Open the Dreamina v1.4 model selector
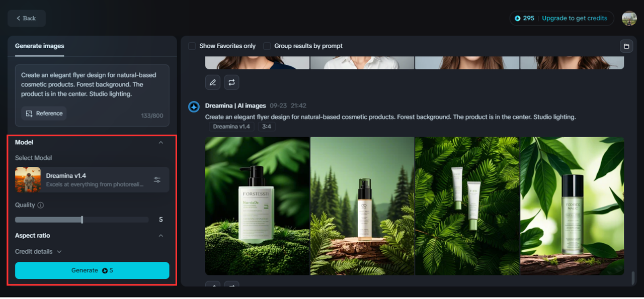 (x=92, y=180)
